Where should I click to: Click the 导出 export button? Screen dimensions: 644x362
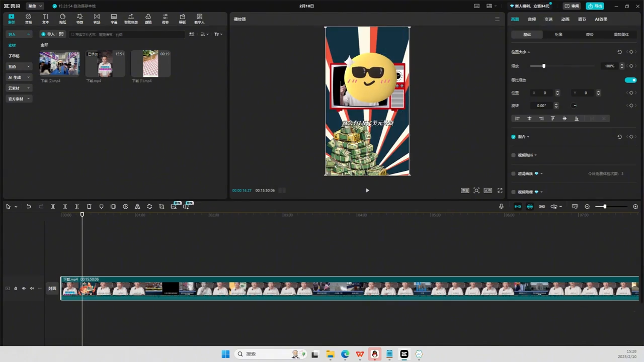pyautogui.click(x=595, y=6)
